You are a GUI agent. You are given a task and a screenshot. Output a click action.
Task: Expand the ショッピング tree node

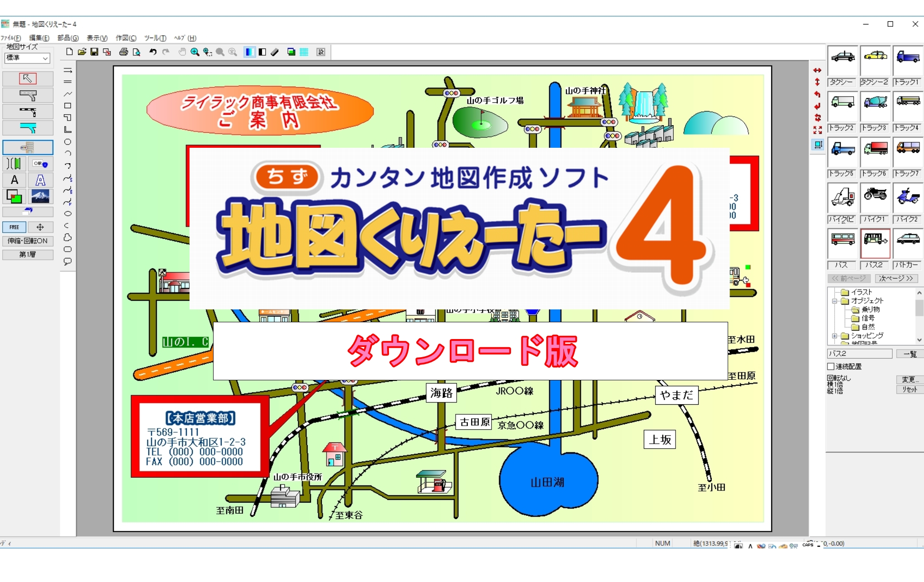coord(835,336)
